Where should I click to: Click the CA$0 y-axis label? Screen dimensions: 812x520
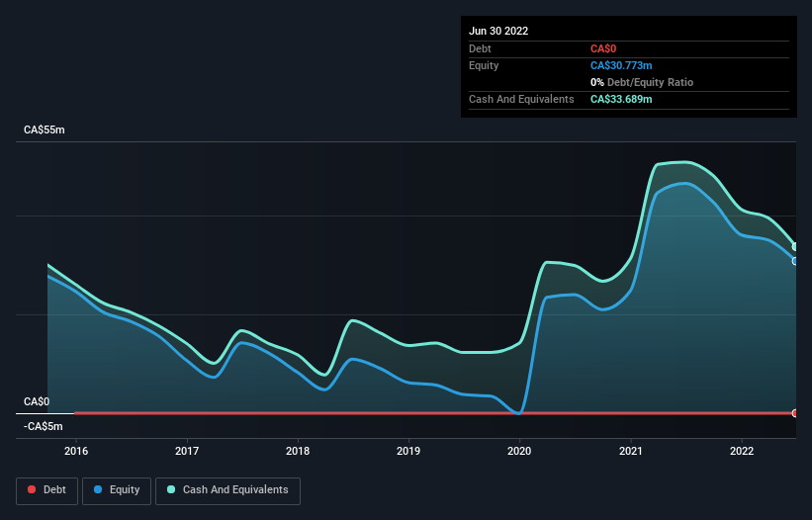click(37, 402)
